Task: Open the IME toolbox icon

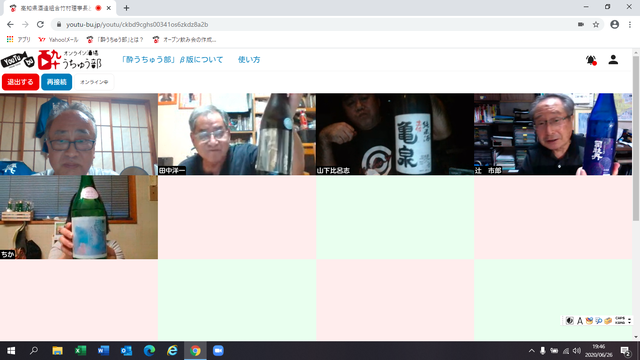Action: point(608,321)
